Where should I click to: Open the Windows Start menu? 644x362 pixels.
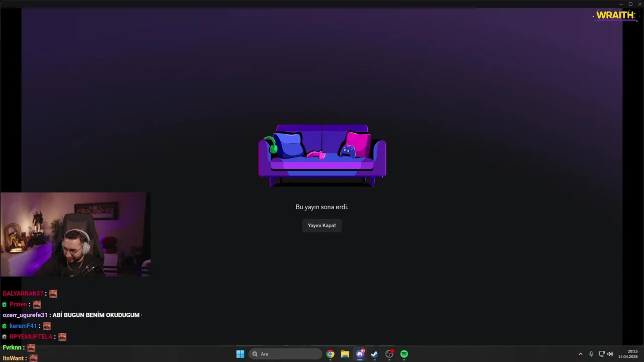tap(240, 354)
